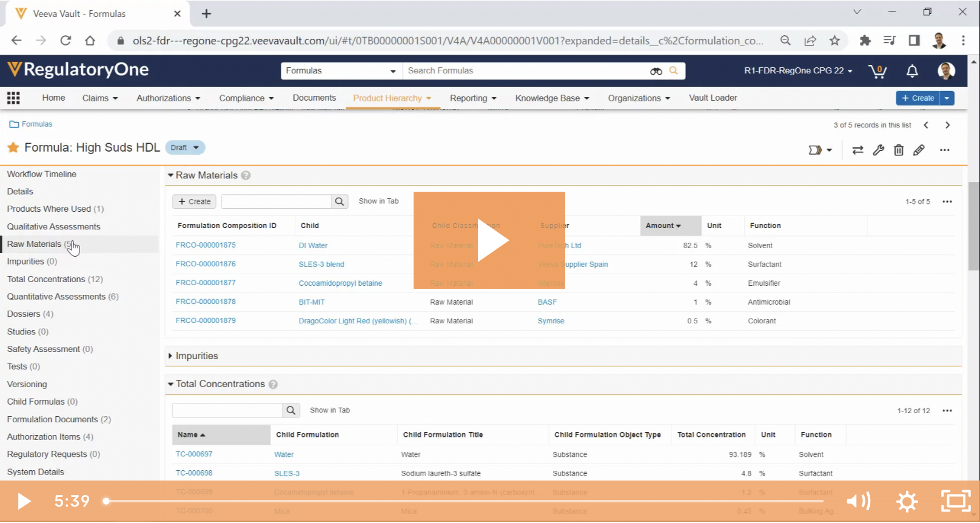Click the browser zoom magnifier icon
The height and width of the screenshot is (523, 980).
(x=785, y=41)
